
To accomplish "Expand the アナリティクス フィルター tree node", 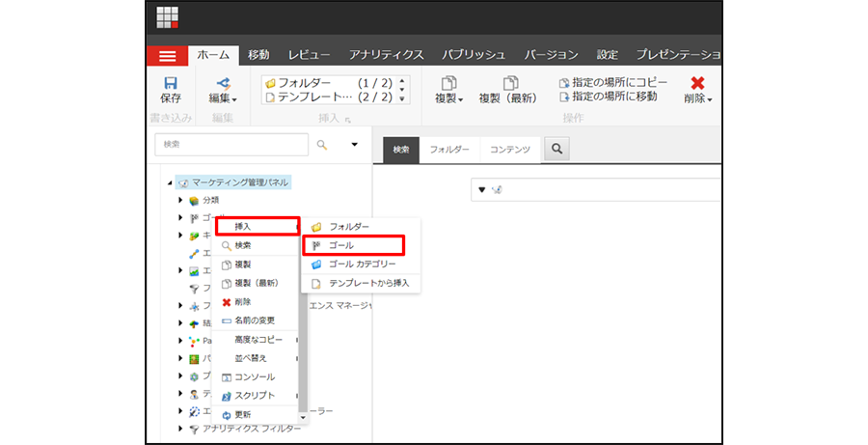I will (181, 429).
